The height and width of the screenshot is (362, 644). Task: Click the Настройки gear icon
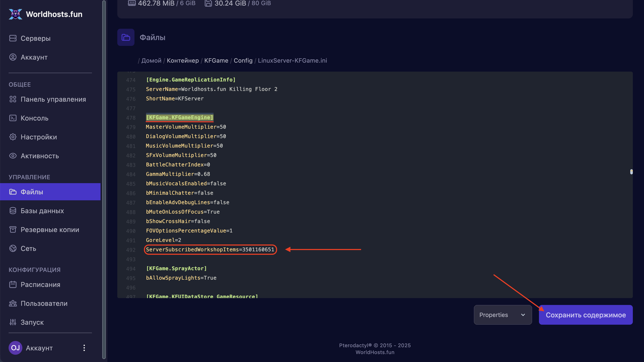pyautogui.click(x=13, y=137)
